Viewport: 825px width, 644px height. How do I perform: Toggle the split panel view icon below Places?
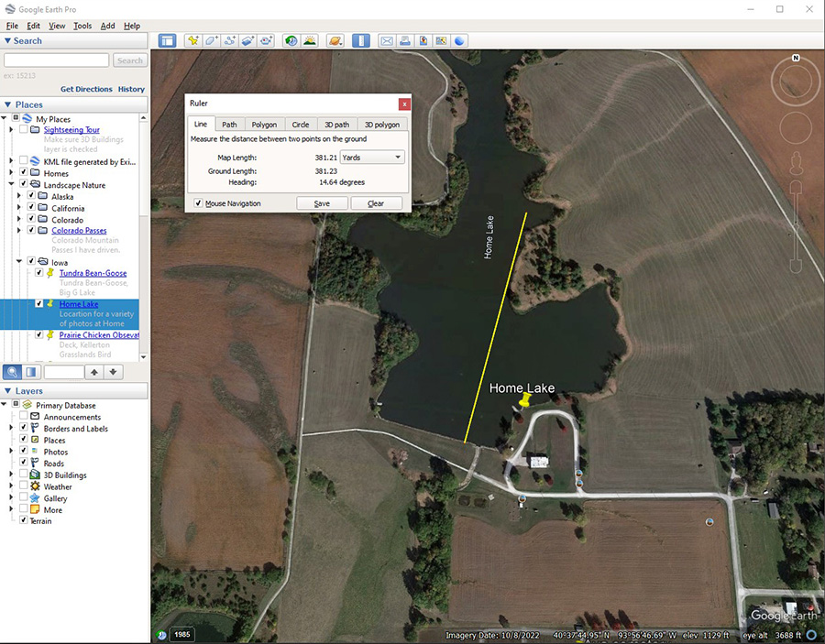coord(31,372)
